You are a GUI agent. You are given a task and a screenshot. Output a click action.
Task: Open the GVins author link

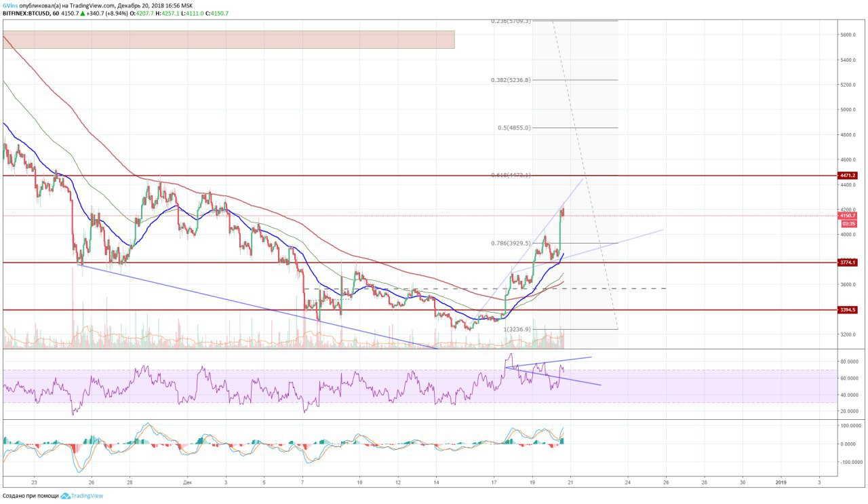click(10, 5)
